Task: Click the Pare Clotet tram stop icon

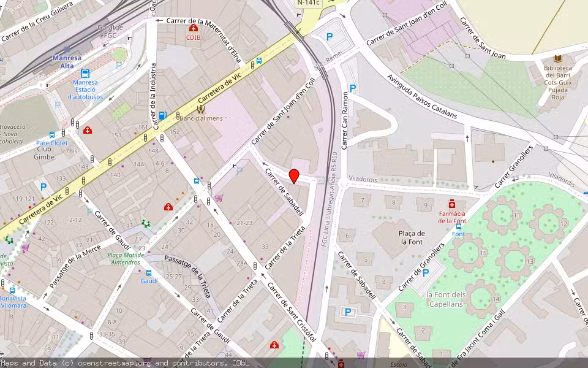Action: [51, 135]
